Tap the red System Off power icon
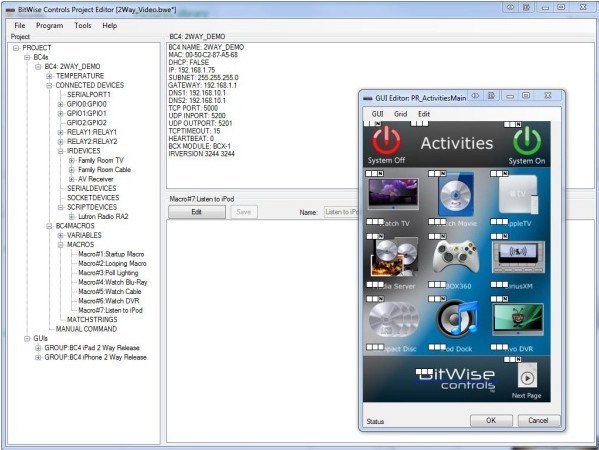Viewport: 599px width, 450px height. [x=386, y=141]
